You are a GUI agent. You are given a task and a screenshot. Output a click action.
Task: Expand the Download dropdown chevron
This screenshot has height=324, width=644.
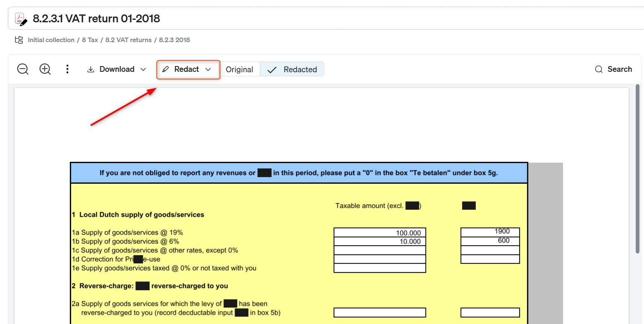click(143, 69)
